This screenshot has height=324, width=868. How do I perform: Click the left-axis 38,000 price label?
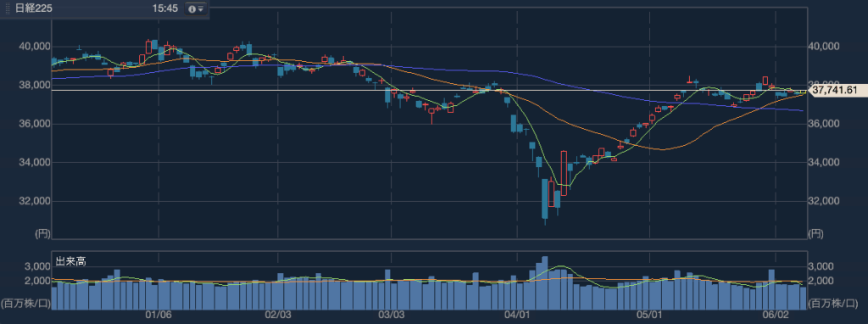click(34, 86)
